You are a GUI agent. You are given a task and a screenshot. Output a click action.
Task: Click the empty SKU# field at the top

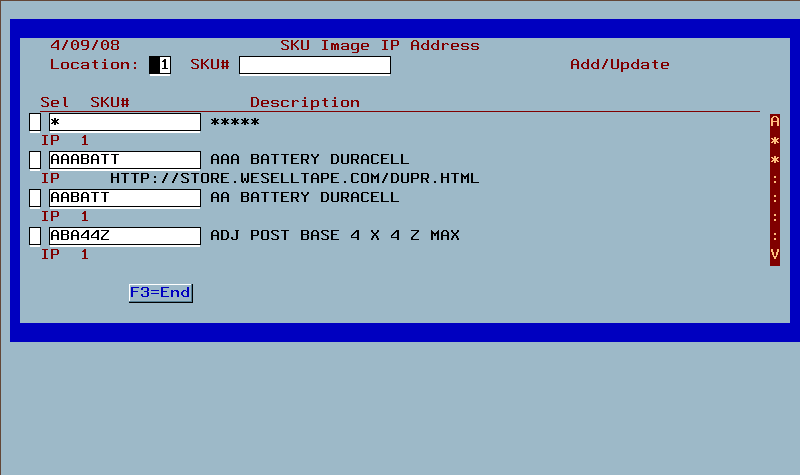click(x=315, y=65)
